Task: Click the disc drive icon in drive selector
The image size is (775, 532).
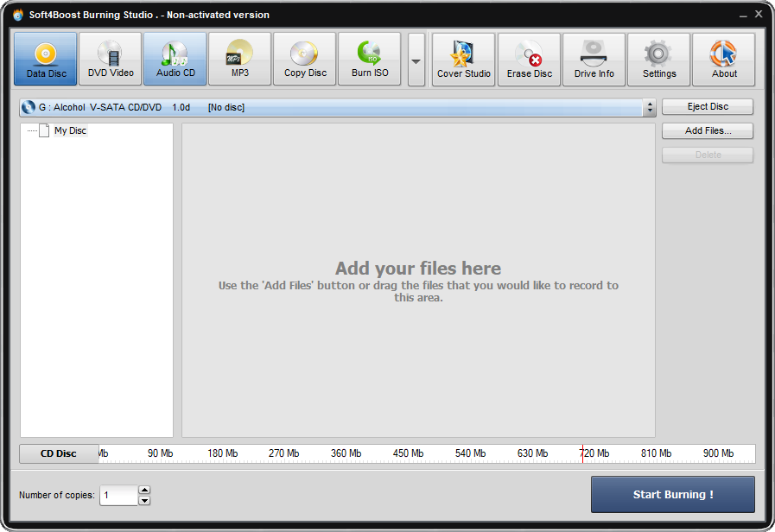Action: point(29,107)
